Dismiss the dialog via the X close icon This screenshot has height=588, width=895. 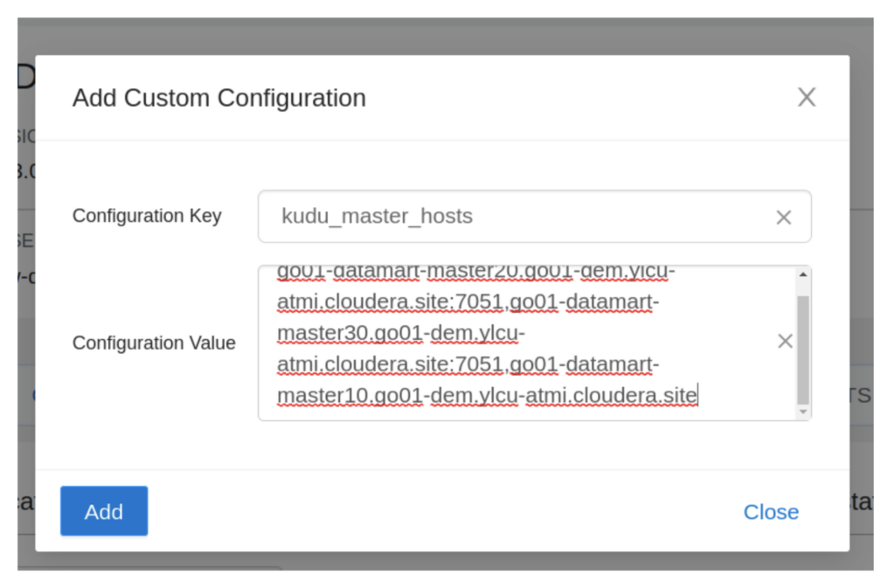pos(806,97)
